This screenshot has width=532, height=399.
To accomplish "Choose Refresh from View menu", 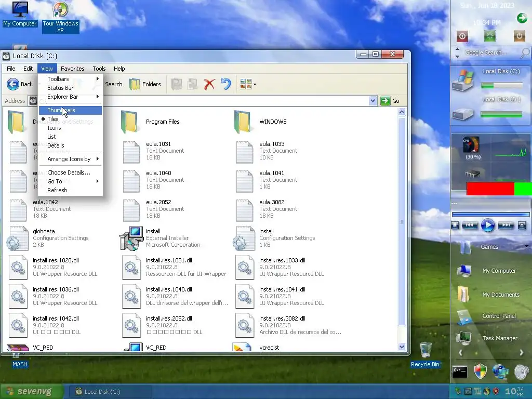I will (70, 190).
